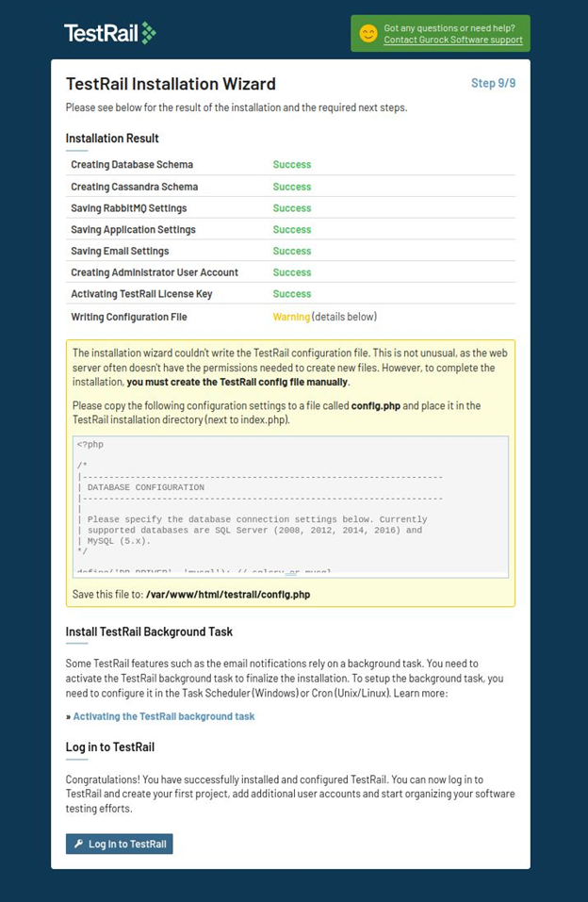Screen dimensions: 588x902
Task: Click the /var/www/html/testrail/config.php save path
Action: pyautogui.click(x=227, y=595)
